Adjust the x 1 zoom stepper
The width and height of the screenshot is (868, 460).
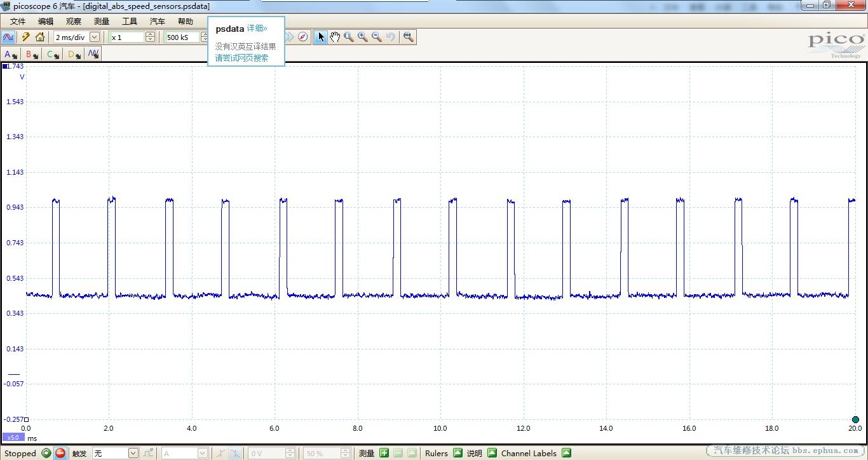[x=150, y=37]
